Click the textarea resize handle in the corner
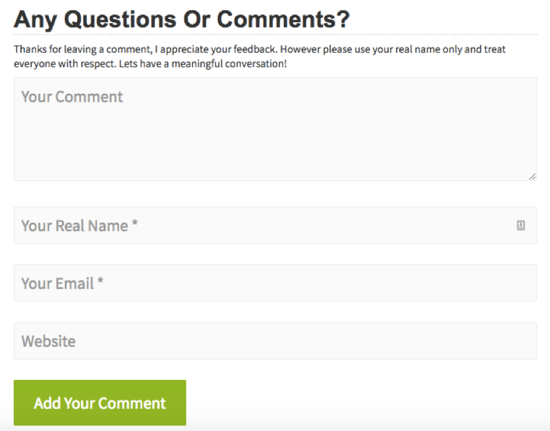The image size is (550, 431). 532,176
